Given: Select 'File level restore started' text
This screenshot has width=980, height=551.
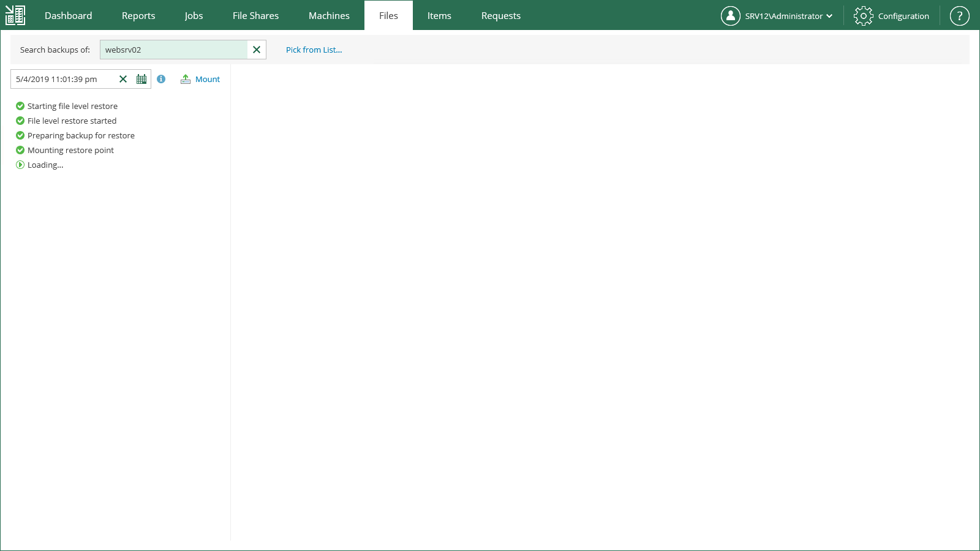Looking at the screenshot, I should coord(72,121).
